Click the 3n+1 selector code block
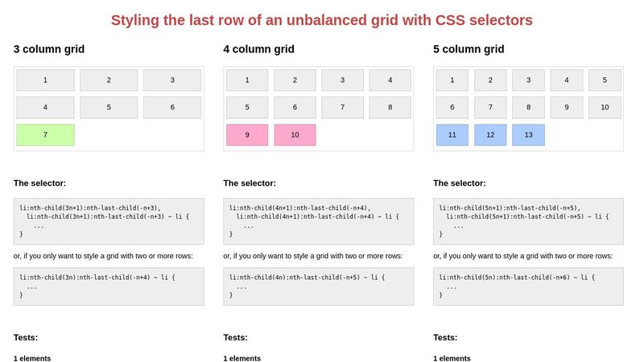Image resolution: width=644 pixels, height=362 pixels. (109, 221)
